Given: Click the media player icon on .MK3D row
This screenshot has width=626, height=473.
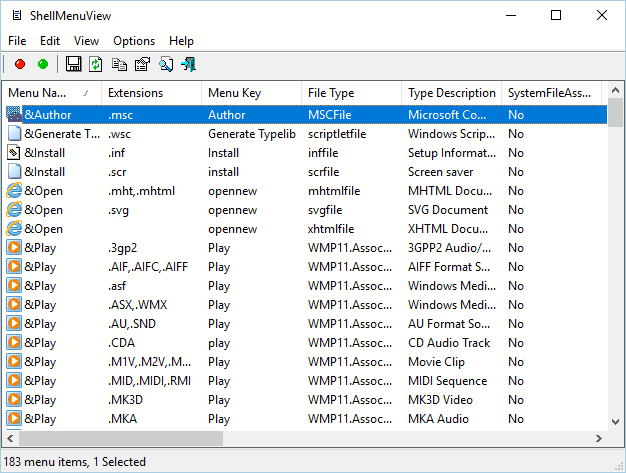Looking at the screenshot, I should point(14,400).
